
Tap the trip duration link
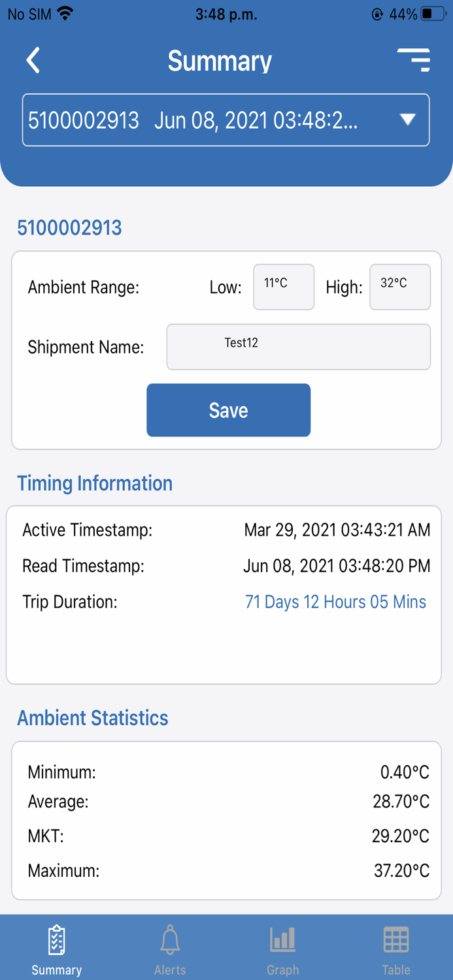pyautogui.click(x=335, y=602)
